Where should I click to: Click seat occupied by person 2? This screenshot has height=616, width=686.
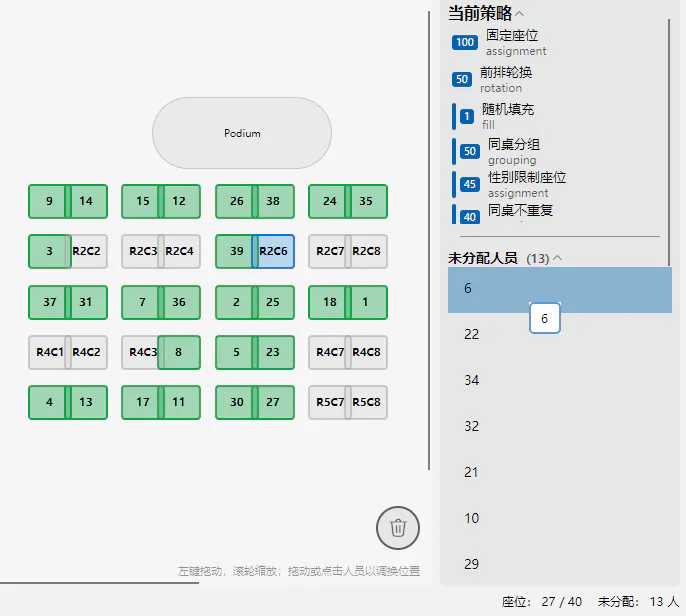click(x=237, y=302)
